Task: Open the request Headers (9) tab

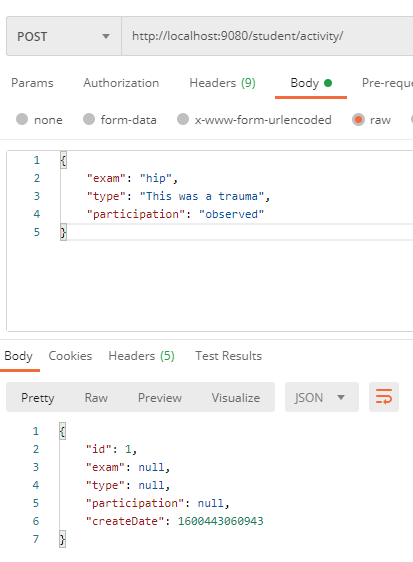Action: pyautogui.click(x=222, y=83)
